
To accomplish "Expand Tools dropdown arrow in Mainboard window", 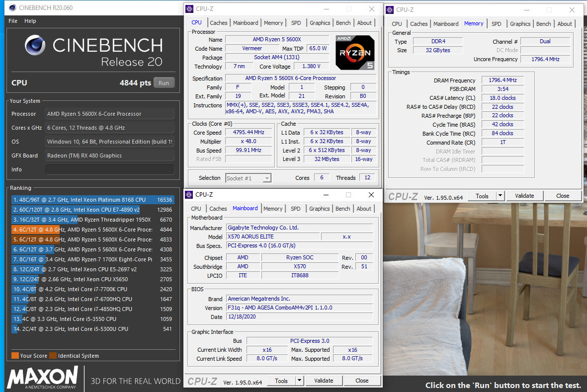I will point(299,381).
